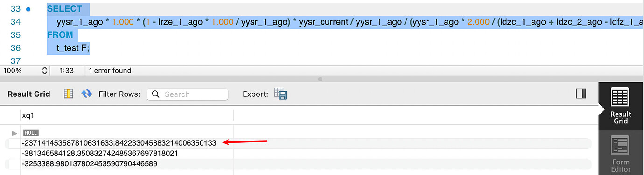Click the row indicator arrow beside NULL
The width and height of the screenshot is (644, 175).
click(x=14, y=133)
